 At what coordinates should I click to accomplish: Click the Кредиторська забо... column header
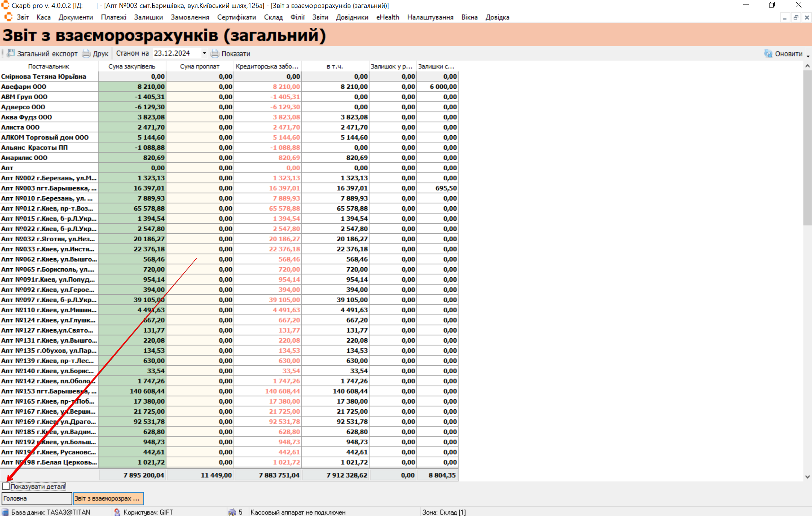267,66
